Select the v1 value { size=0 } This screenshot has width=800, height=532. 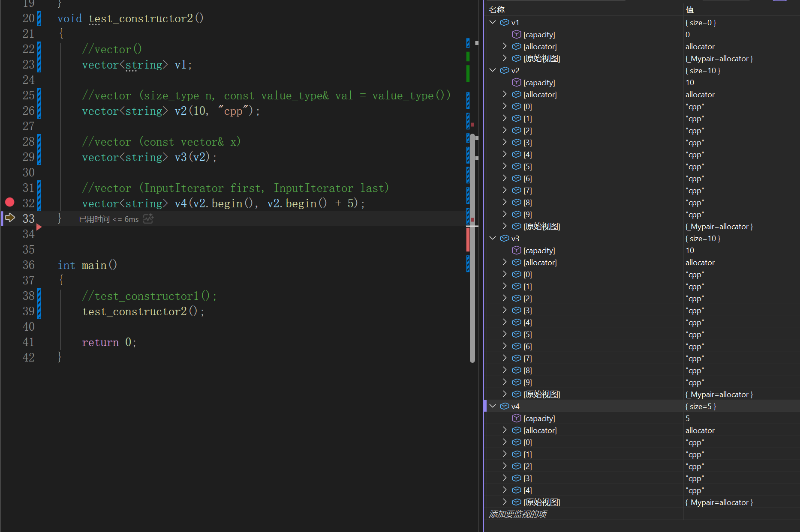[x=701, y=22]
